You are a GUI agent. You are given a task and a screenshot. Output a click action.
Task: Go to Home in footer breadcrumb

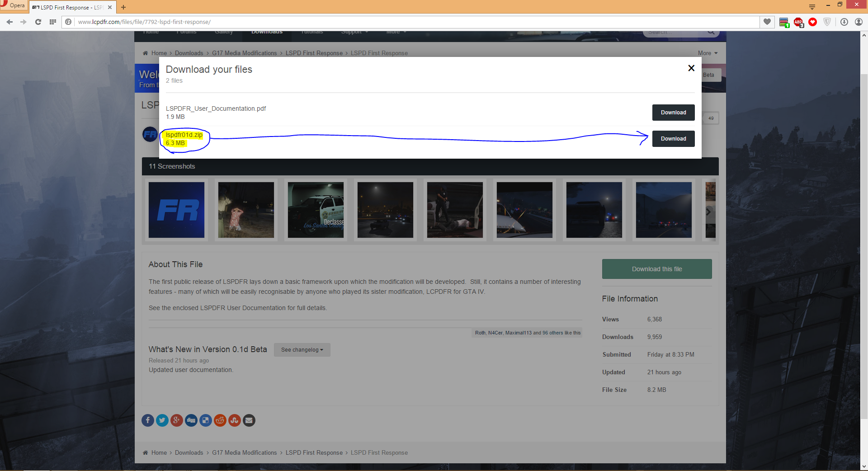click(x=159, y=453)
